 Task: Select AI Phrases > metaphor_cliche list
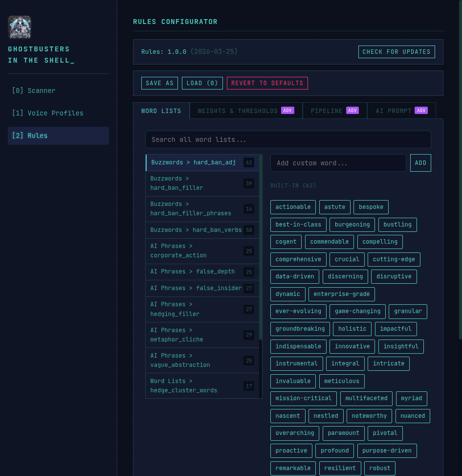point(202,335)
